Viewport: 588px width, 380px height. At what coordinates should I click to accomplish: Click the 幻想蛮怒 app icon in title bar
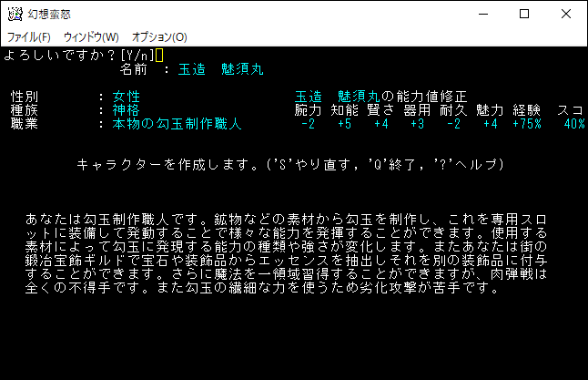coord(15,14)
